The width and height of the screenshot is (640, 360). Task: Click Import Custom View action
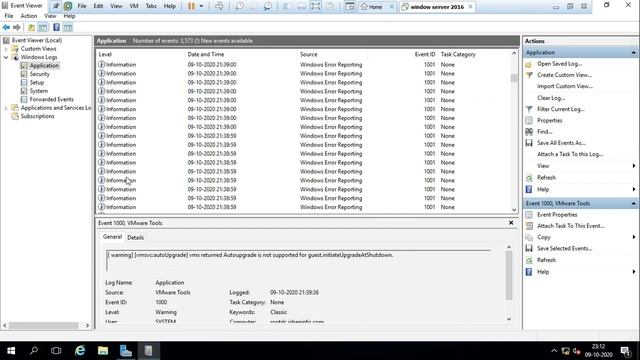(564, 87)
